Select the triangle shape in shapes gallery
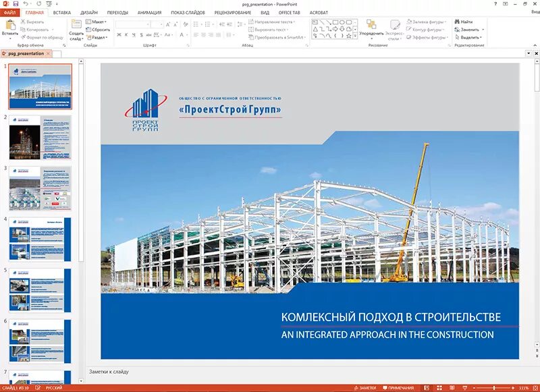 (x=315, y=29)
